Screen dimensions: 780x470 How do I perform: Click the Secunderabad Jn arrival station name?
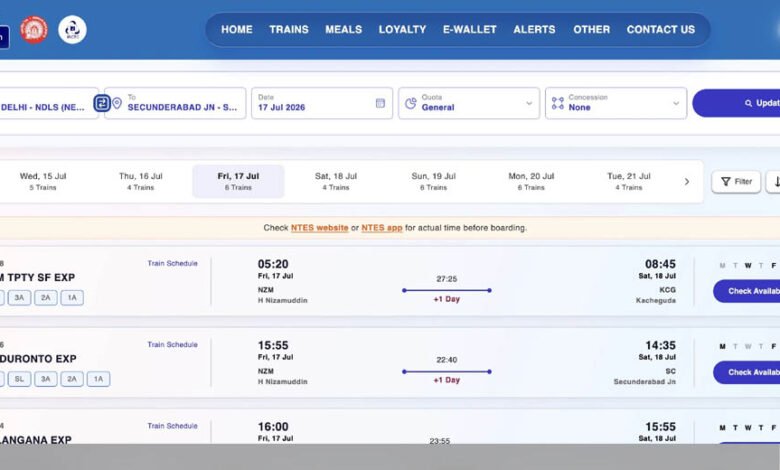click(x=644, y=382)
